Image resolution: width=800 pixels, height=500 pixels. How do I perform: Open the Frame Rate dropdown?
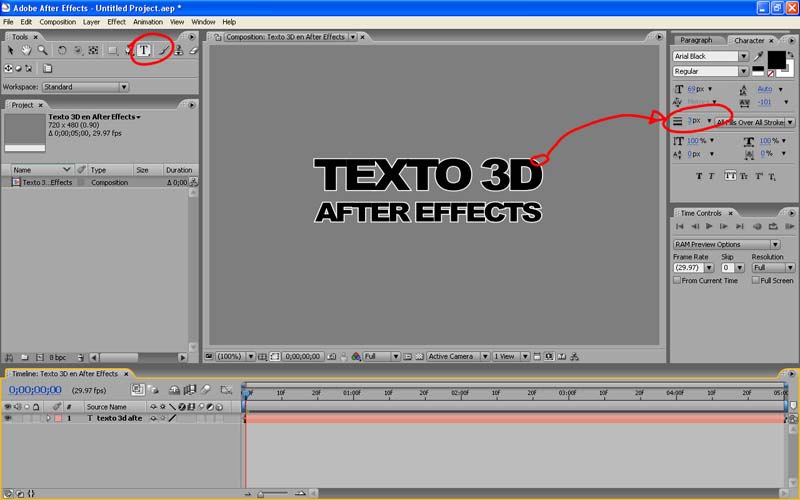(x=693, y=267)
